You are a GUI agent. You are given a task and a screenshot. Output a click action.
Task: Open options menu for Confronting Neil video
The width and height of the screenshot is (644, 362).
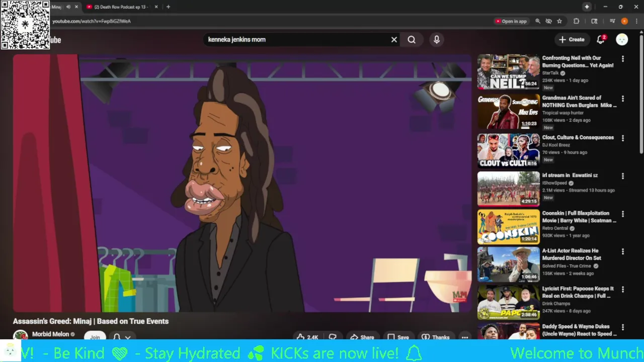click(623, 59)
